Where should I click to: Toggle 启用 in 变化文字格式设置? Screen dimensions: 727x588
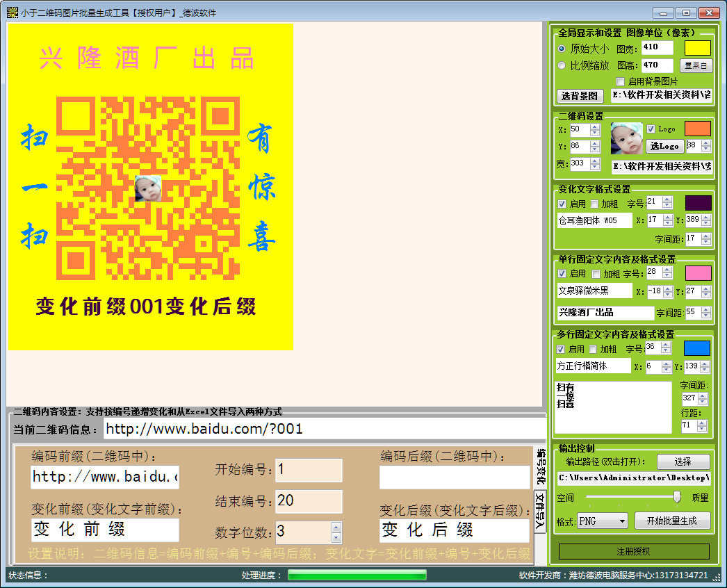[562, 204]
